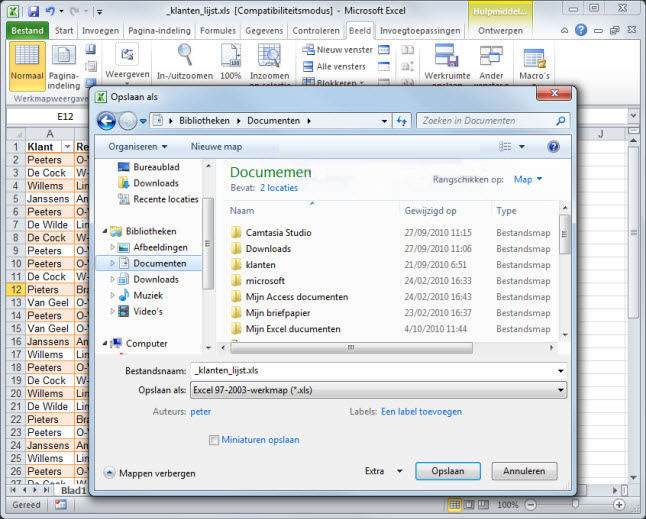The image size is (646, 519).
Task: Open In-/uitzoomen magnifier tool
Action: (x=185, y=63)
